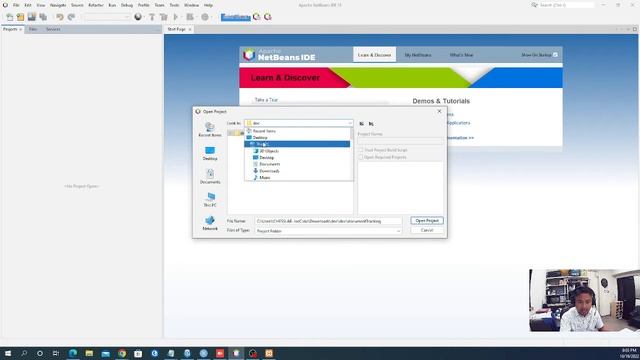This screenshot has width=640, height=360.
Task: Click the Profile Project toolbar icon
Action: click(x=205, y=17)
